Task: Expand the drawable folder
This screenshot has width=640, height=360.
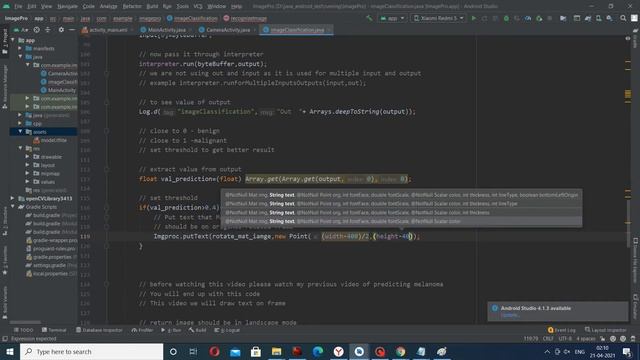Action: (27, 157)
